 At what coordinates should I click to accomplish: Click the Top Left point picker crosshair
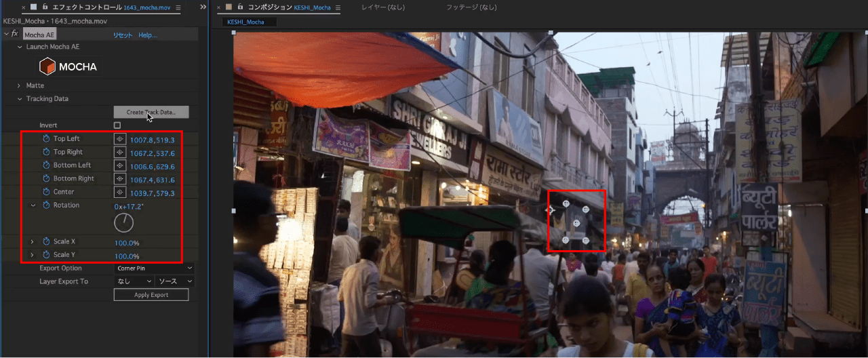[x=120, y=139]
